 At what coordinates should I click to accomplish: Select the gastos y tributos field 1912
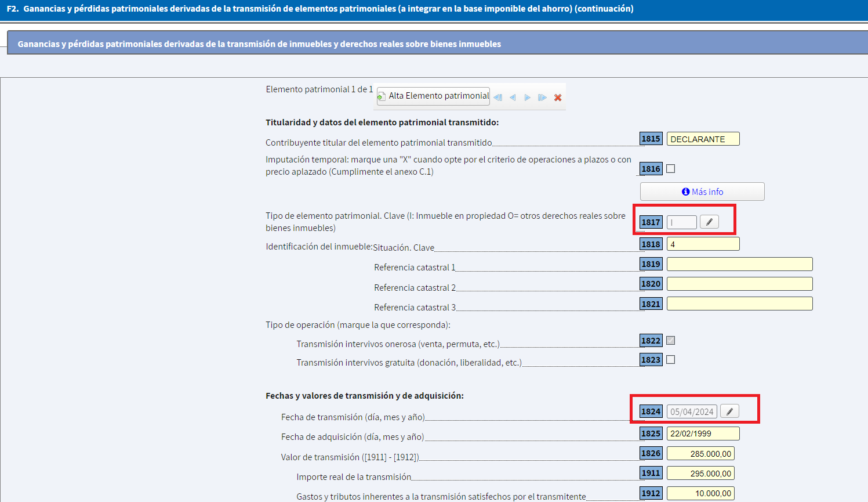click(700, 493)
